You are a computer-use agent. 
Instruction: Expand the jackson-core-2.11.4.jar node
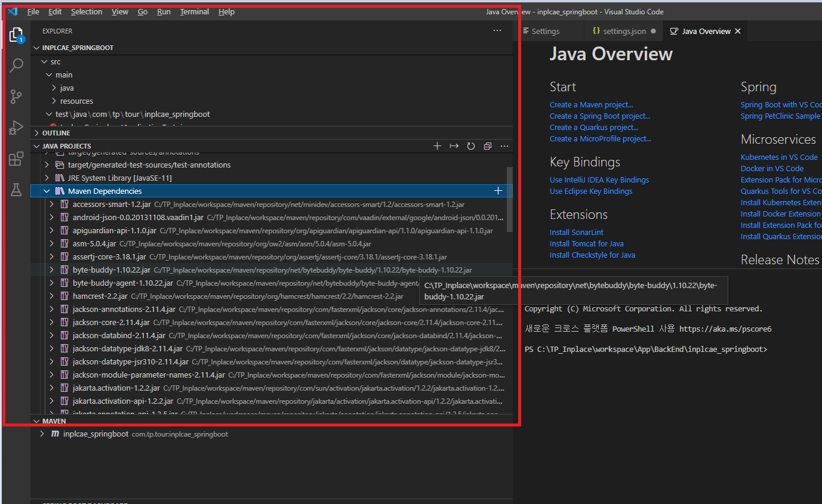(51, 322)
